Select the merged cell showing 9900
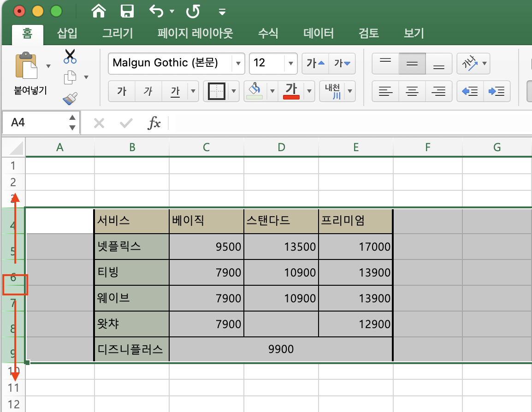 pyautogui.click(x=281, y=349)
